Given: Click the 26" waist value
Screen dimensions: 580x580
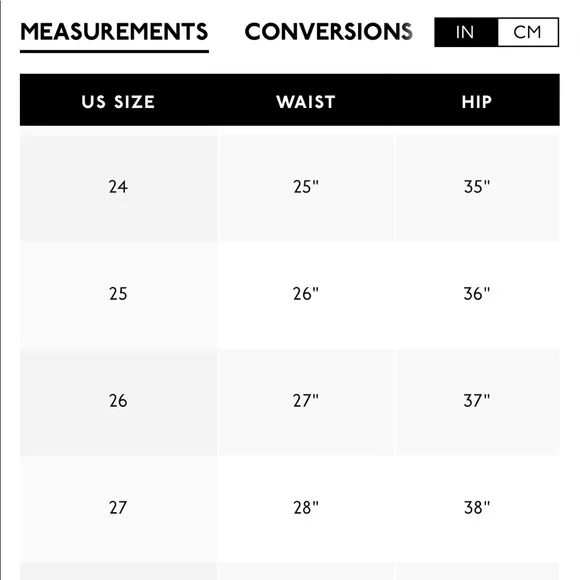Looking at the screenshot, I should (x=306, y=294).
